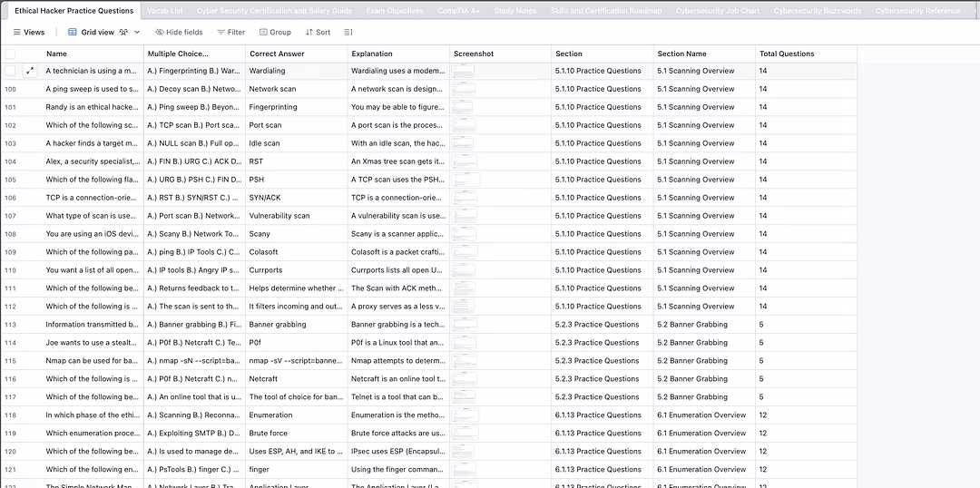Open the Exam Objectives tab

(394, 11)
